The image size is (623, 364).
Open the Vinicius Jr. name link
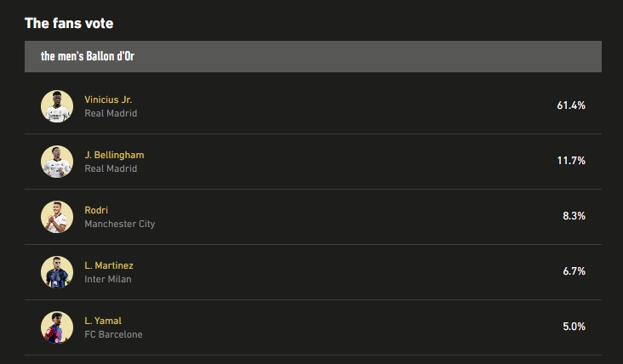point(108,100)
